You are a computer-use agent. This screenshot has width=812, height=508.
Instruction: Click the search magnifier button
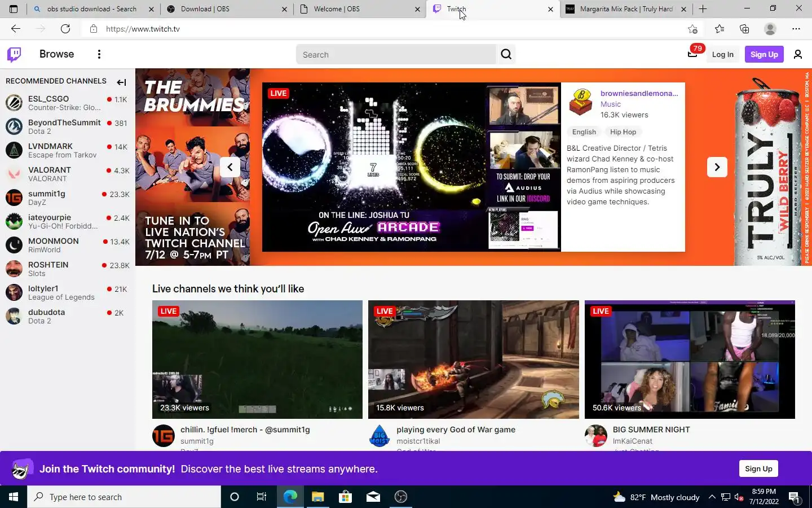(x=506, y=54)
